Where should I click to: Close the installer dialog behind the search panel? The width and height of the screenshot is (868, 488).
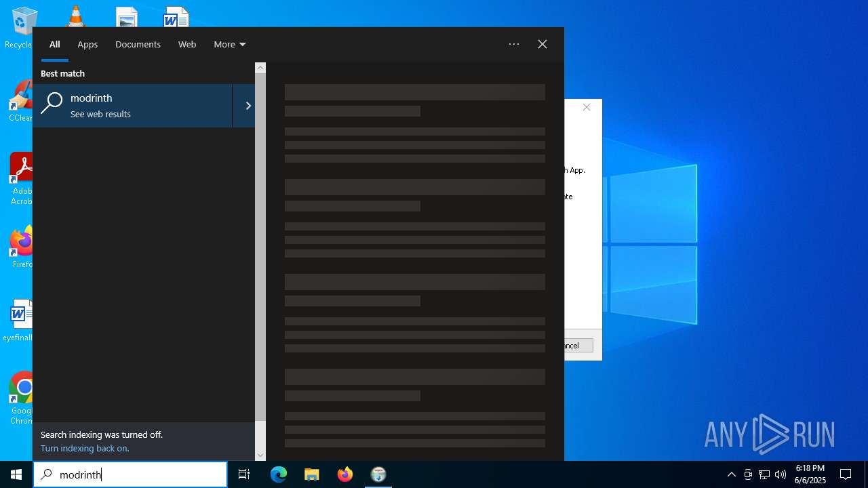587,107
